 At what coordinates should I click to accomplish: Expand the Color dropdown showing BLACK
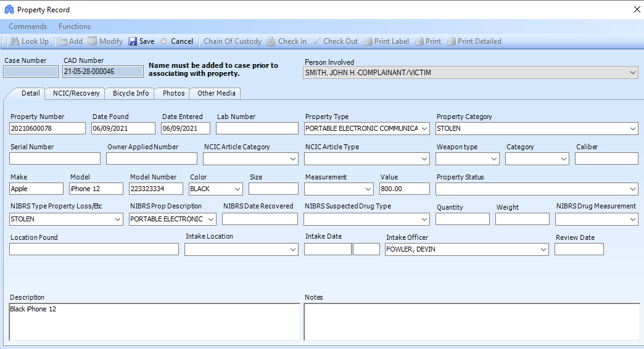(x=237, y=189)
